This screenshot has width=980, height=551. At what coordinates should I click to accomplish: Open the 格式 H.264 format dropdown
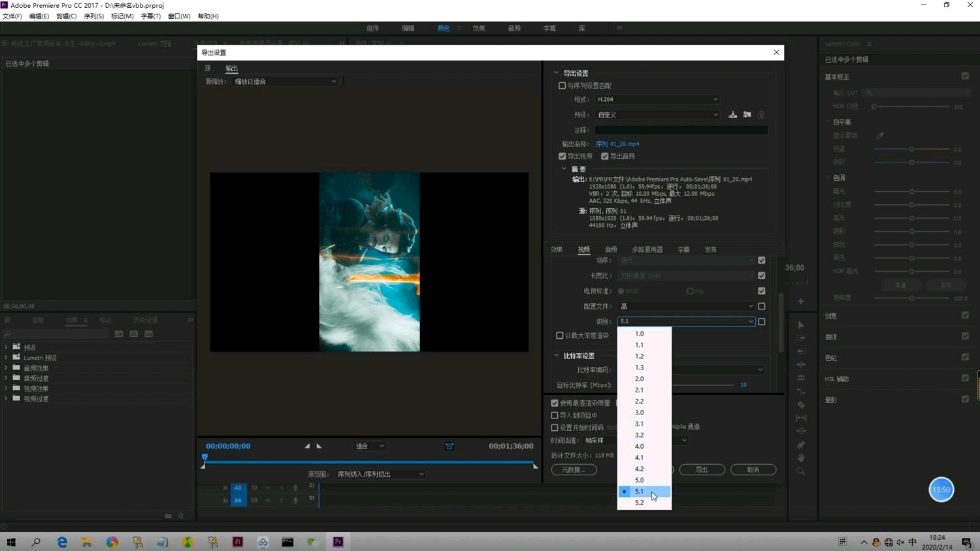point(657,99)
